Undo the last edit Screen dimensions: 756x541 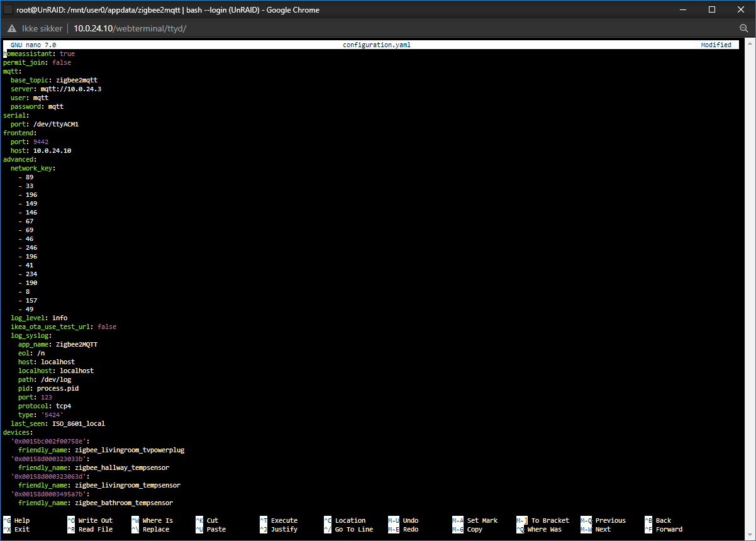coord(406,520)
